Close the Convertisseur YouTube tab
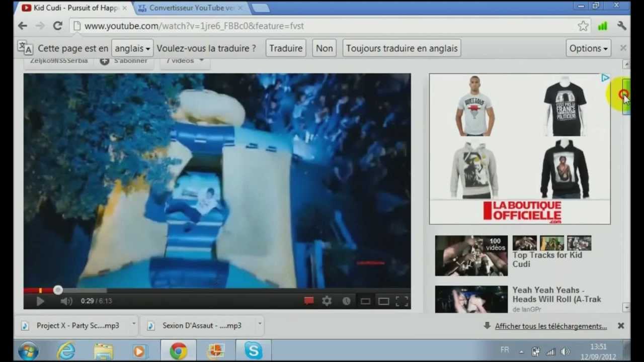644x362 pixels. (240, 8)
